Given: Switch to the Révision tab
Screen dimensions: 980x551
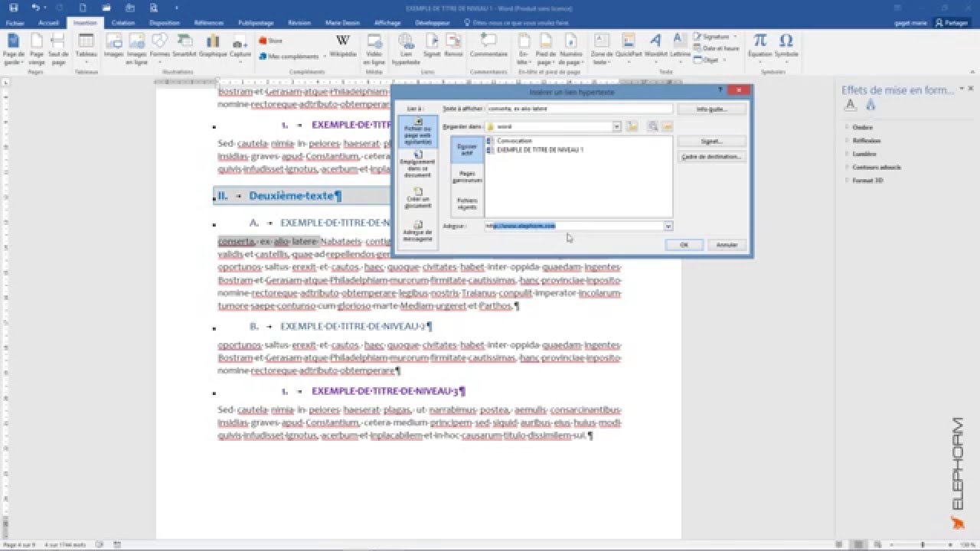Looking at the screenshot, I should pyautogui.click(x=299, y=23).
